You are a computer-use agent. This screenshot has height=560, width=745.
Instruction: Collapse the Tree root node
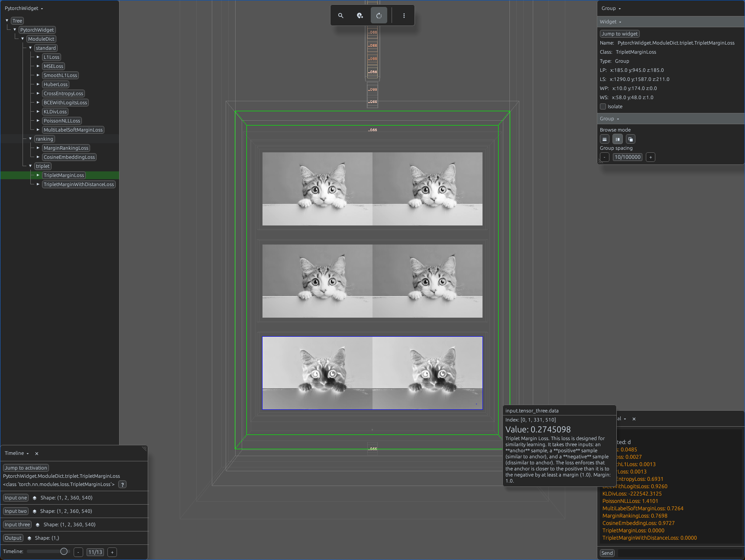click(x=7, y=20)
